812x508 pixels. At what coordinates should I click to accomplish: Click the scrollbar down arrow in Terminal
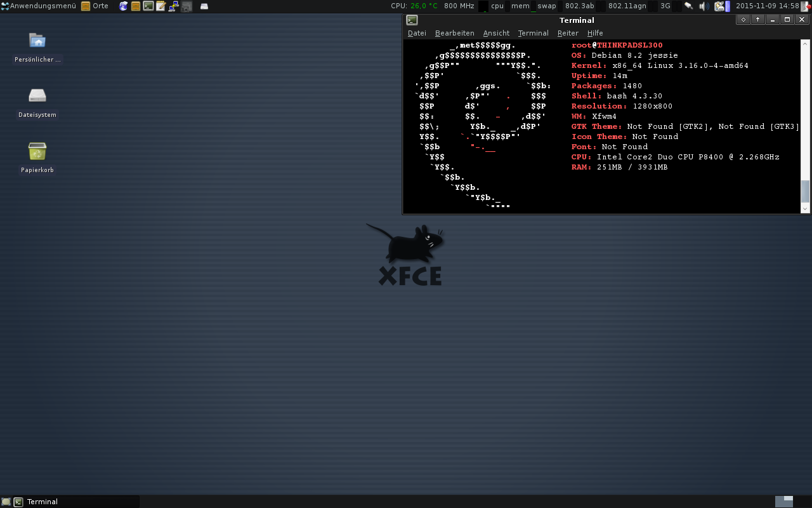805,208
